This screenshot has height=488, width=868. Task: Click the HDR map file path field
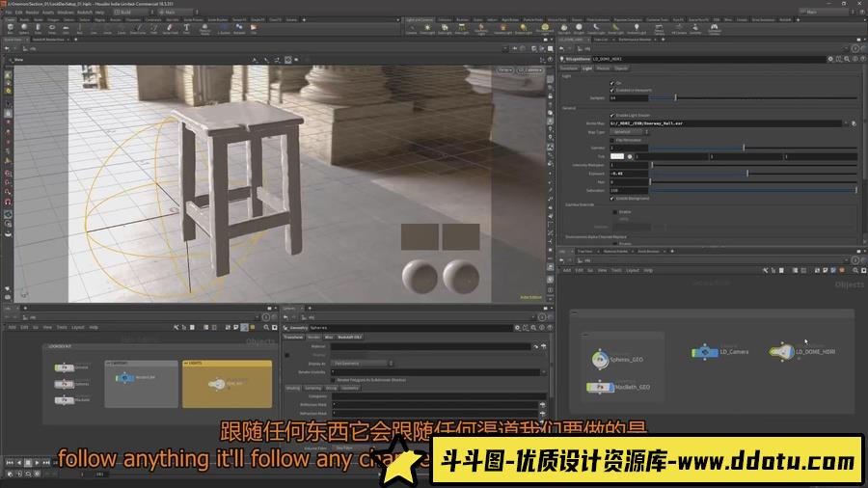coord(725,123)
